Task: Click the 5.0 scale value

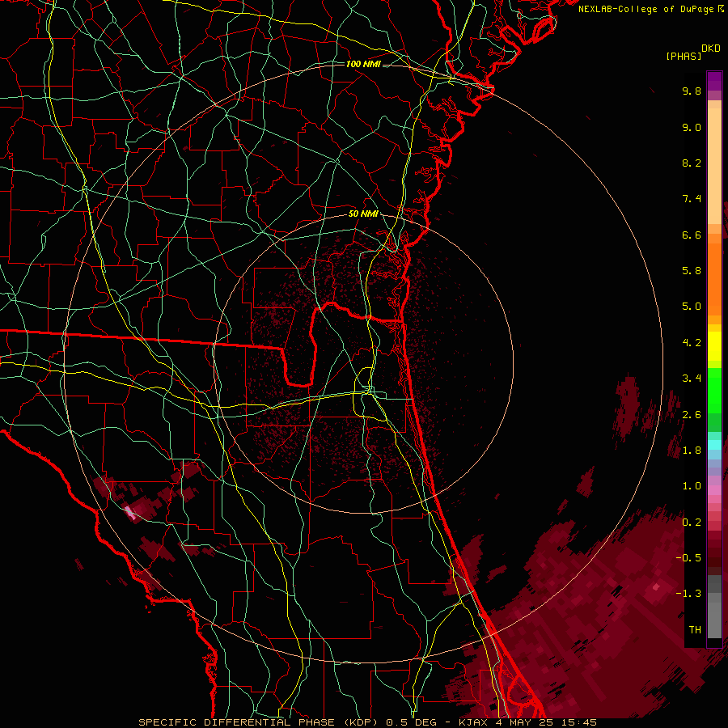Action: 692,307
